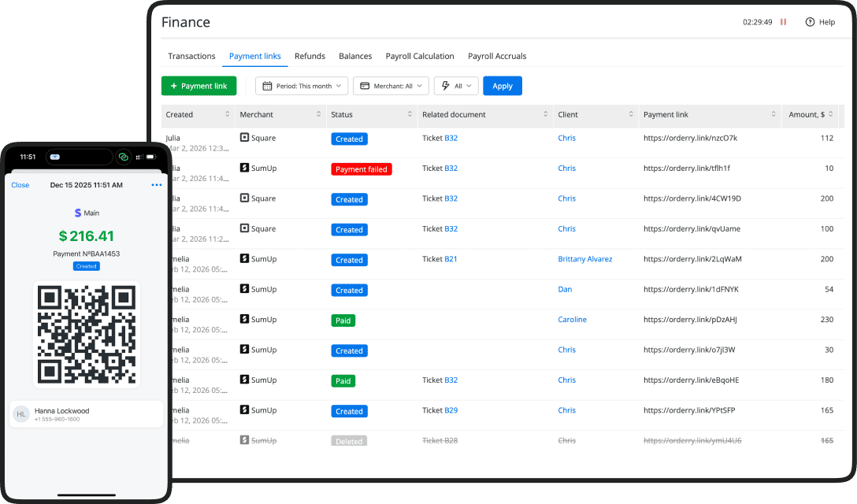Open Help via question mark icon

point(810,22)
